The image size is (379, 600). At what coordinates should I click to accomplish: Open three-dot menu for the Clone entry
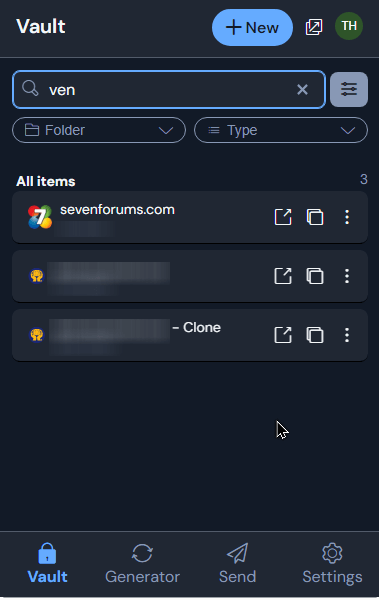[347, 335]
